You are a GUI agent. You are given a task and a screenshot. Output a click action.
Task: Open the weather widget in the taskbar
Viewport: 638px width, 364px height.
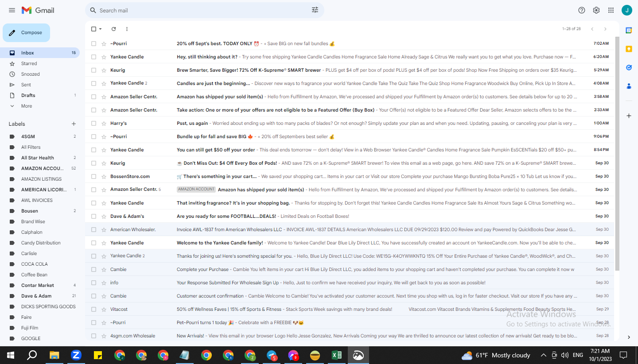click(x=496, y=355)
